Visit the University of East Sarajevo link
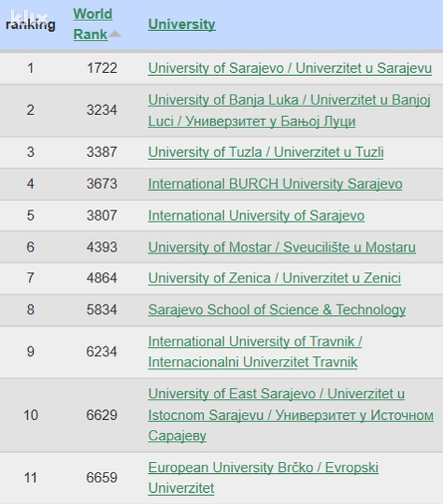Image resolution: width=443 pixels, height=504 pixels. pyautogui.click(x=290, y=415)
